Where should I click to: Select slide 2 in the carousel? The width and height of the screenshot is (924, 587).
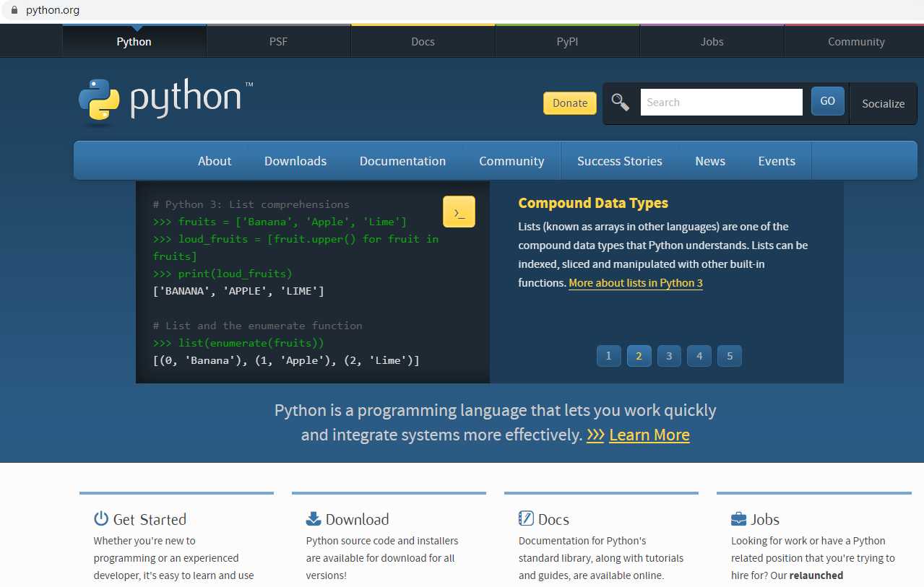(639, 355)
